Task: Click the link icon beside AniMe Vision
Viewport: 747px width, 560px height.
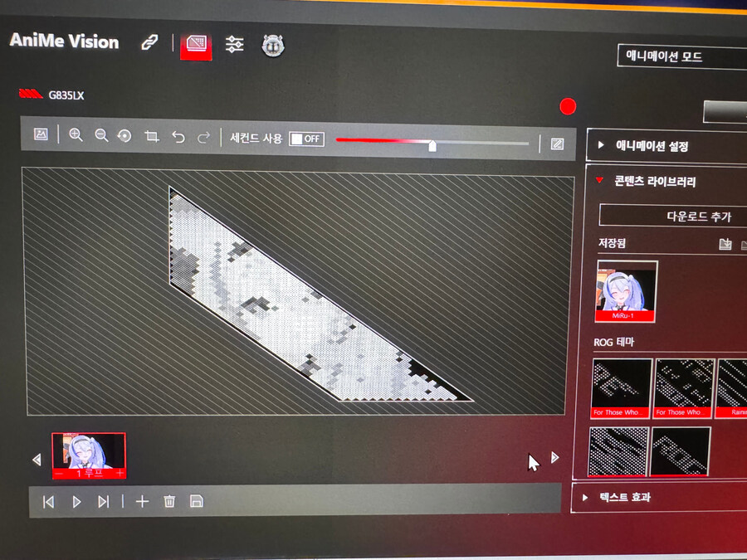Action: [x=149, y=42]
